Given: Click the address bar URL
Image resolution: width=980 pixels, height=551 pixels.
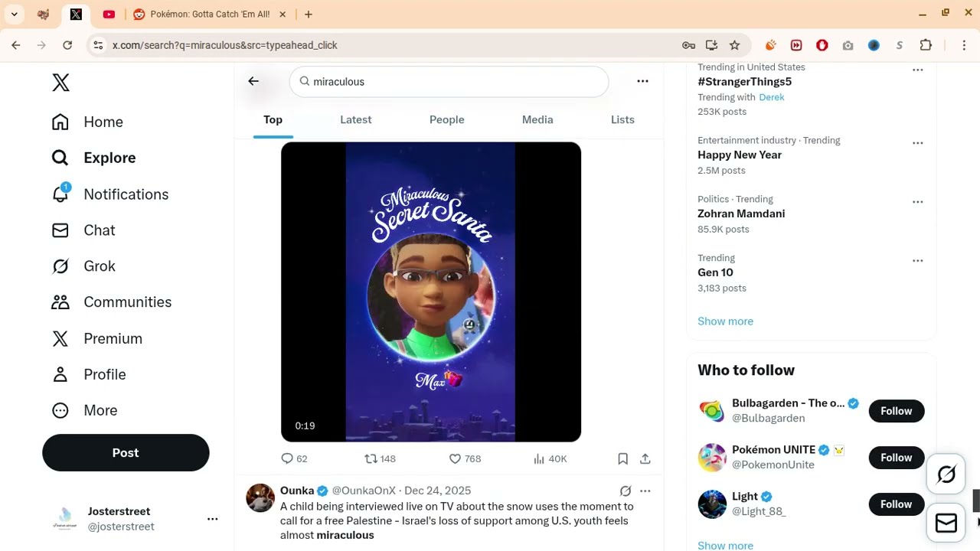Looking at the screenshot, I should [225, 45].
